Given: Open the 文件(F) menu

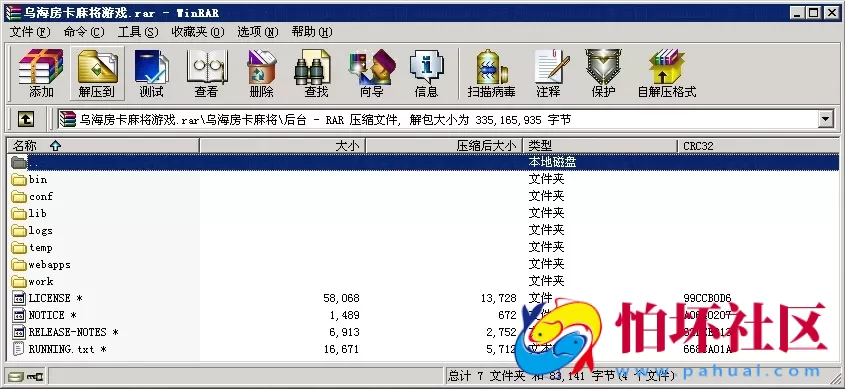Looking at the screenshot, I should tap(30, 32).
